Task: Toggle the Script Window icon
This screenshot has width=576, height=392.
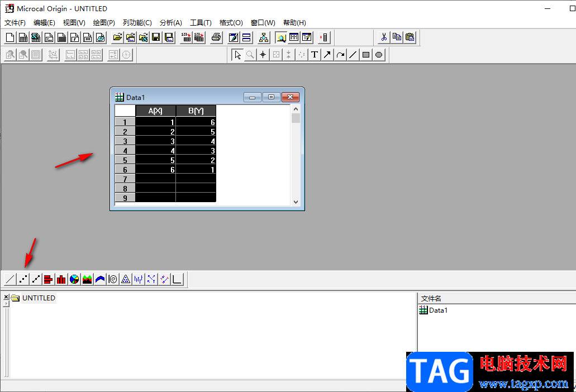Action: point(307,37)
